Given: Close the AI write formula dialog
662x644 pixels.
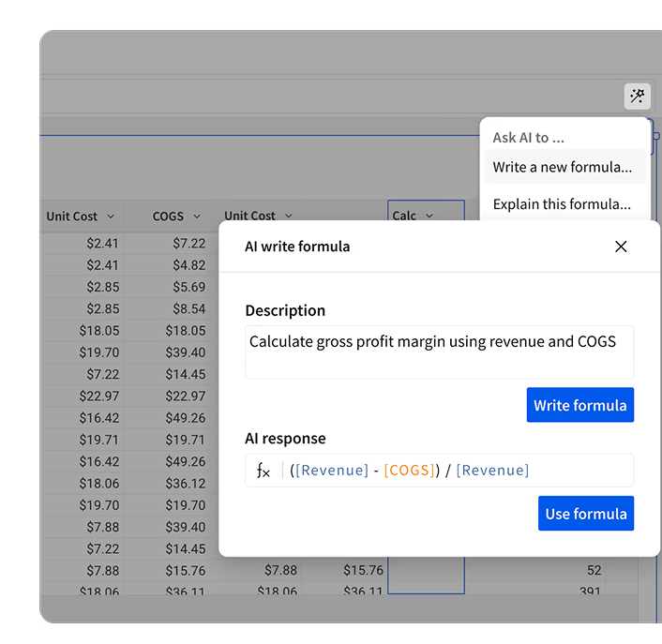Looking at the screenshot, I should coord(620,247).
